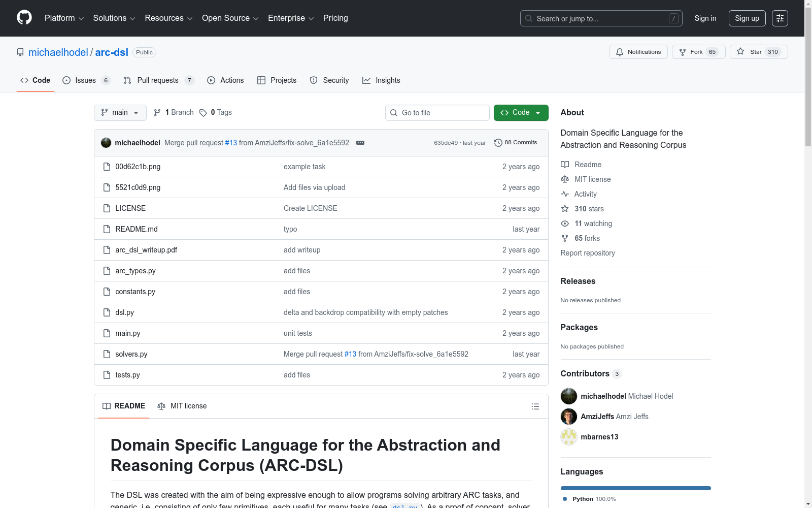Click the Sign in link
812x508 pixels.
705,18
